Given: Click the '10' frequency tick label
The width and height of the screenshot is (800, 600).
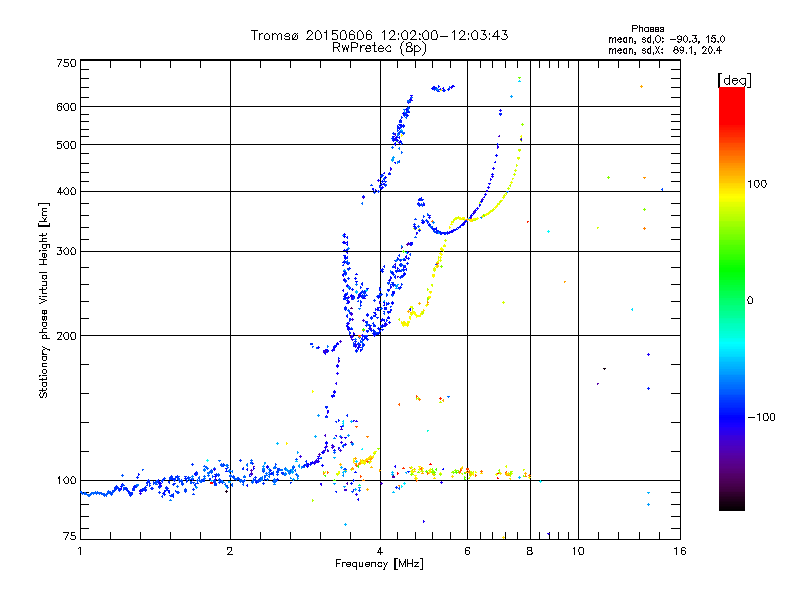Looking at the screenshot, I should point(578,551).
